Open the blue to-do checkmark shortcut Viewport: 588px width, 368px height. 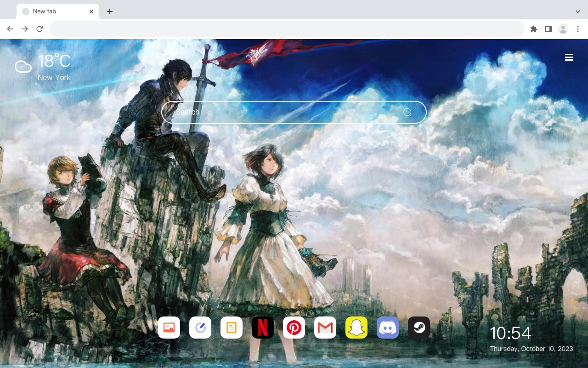tap(200, 328)
